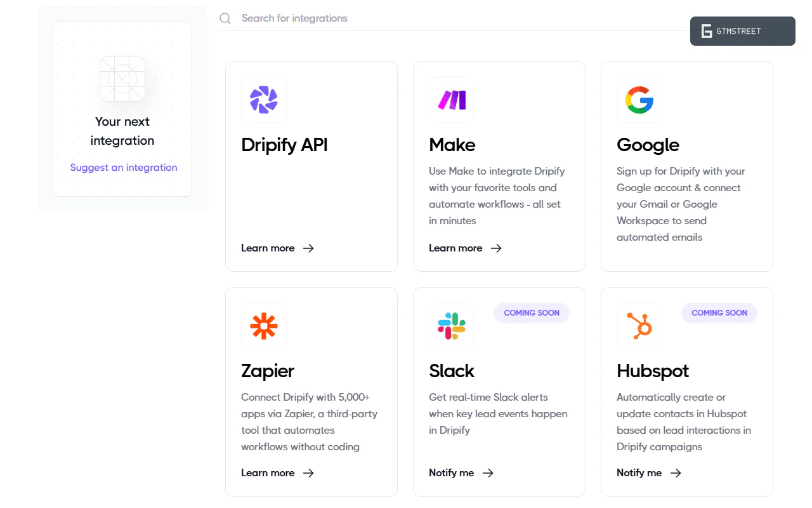The height and width of the screenshot is (508, 812).
Task: Click the Slack description text
Action: pos(498,413)
